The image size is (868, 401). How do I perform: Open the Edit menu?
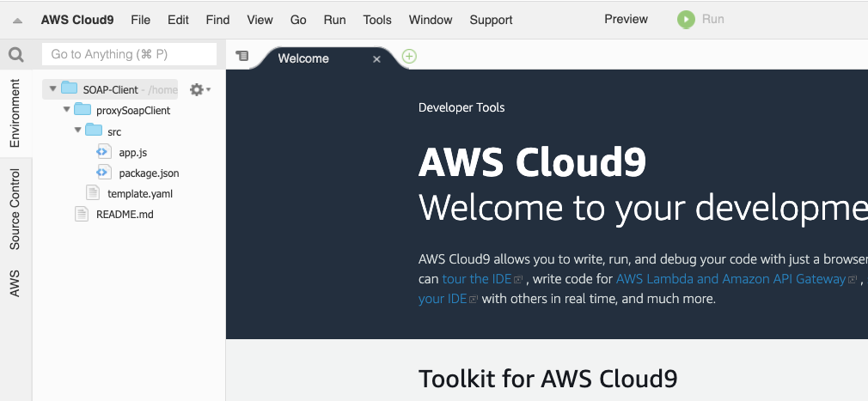178,20
